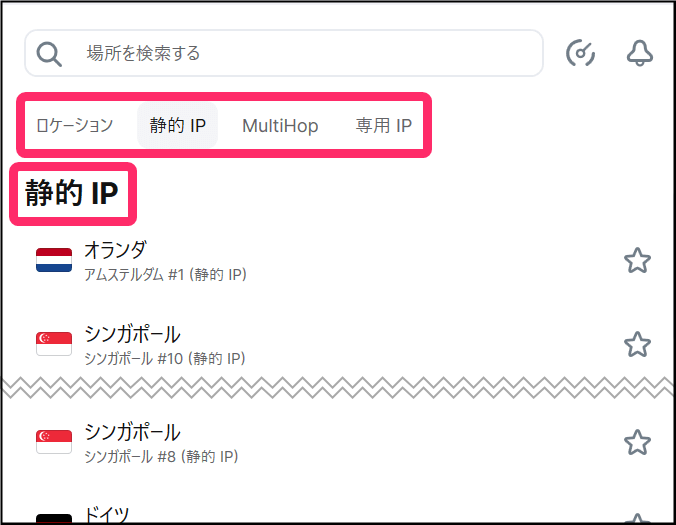Select the ドイツ server entry
The width and height of the screenshot is (676, 525).
point(107,515)
